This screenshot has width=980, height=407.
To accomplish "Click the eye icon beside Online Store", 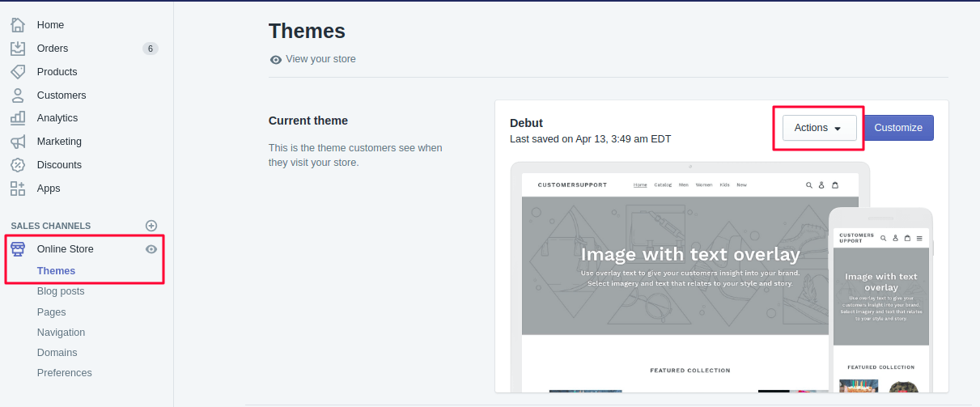I will (151, 249).
